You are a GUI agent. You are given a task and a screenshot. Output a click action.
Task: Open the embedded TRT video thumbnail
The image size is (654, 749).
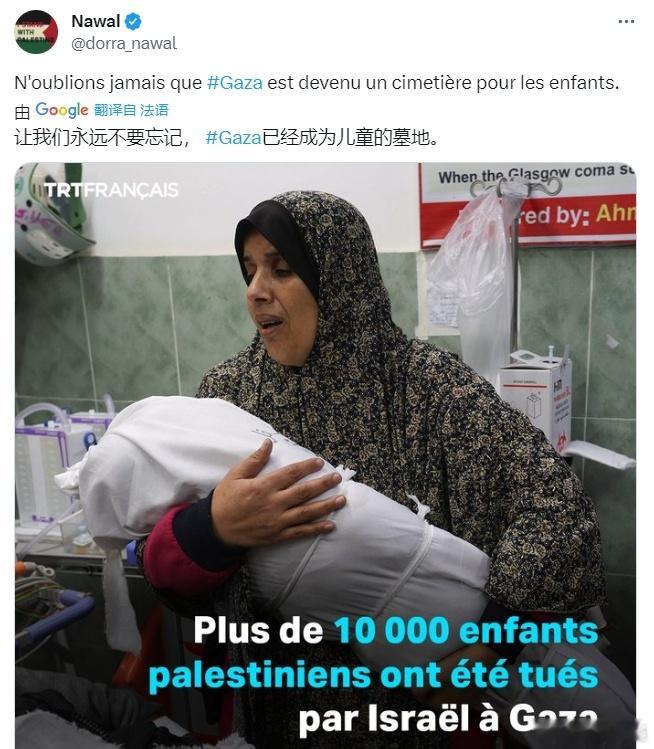pos(325,456)
